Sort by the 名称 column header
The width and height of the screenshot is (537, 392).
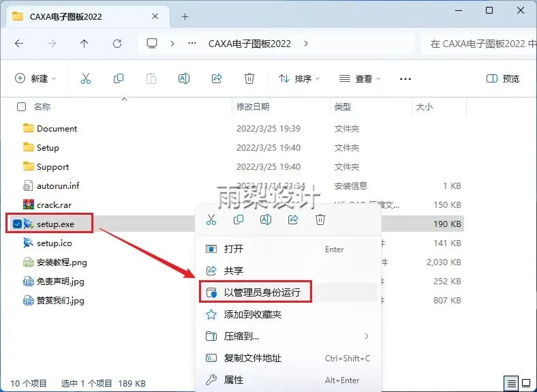[42, 106]
